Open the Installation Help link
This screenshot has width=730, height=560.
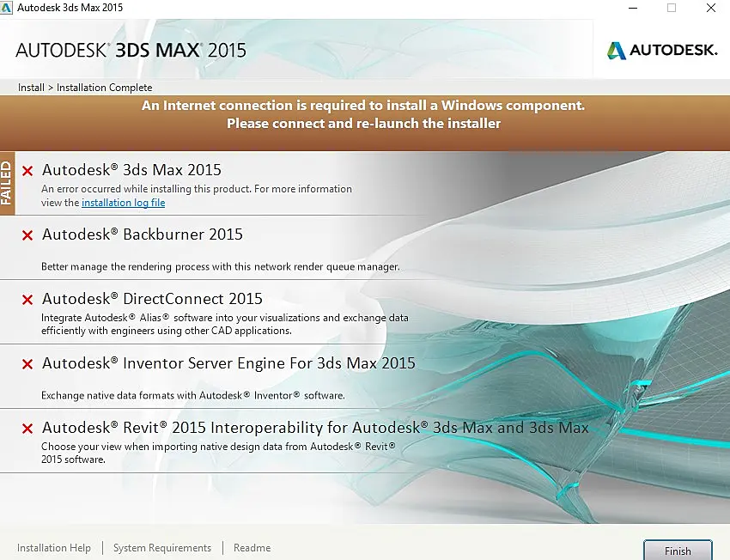coord(53,548)
